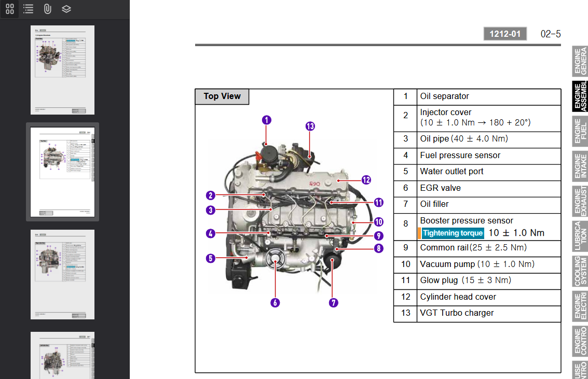Show the layers panel

(x=66, y=9)
